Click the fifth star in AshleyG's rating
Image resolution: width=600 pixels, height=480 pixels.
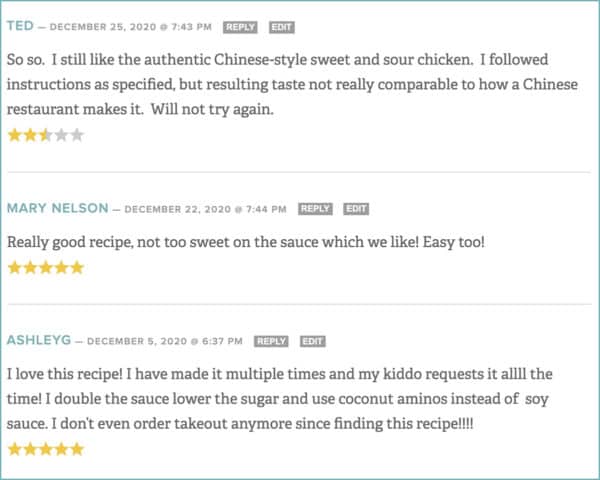pyautogui.click(x=77, y=449)
